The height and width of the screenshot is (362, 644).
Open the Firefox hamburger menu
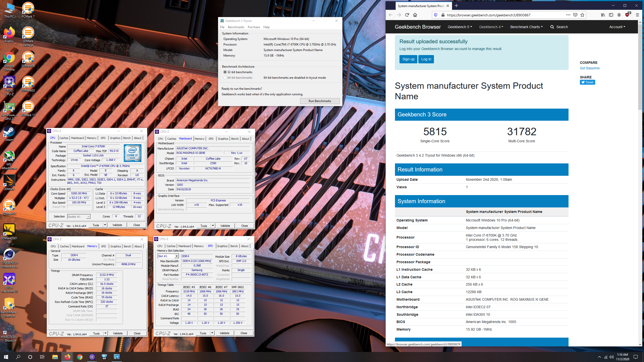point(637,15)
